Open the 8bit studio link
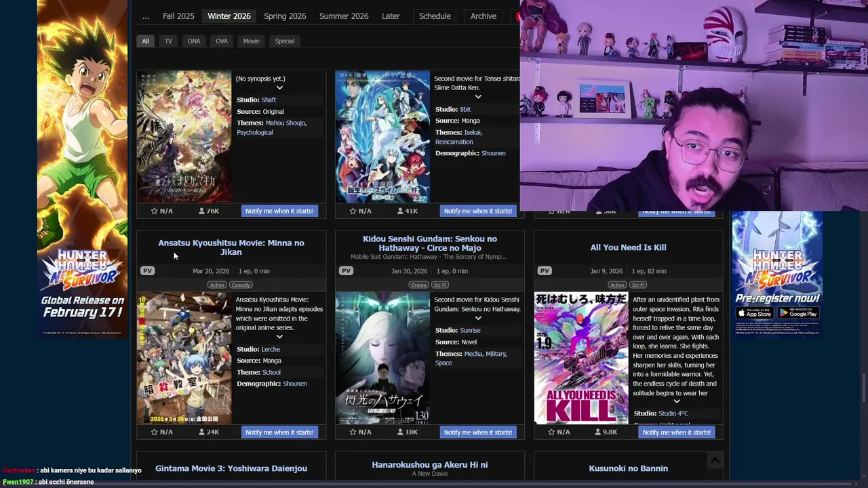 tap(465, 109)
